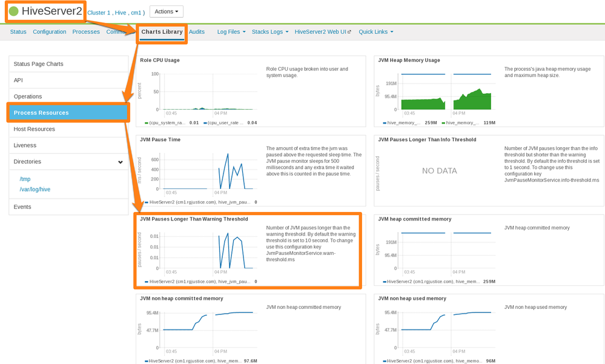Select Status Page Charts in the sidebar
605x364 pixels.
tap(68, 64)
